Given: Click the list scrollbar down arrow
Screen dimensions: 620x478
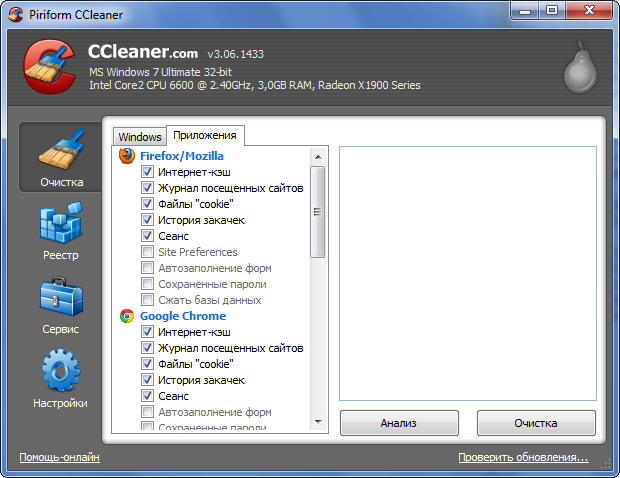Looking at the screenshot, I should tap(318, 422).
